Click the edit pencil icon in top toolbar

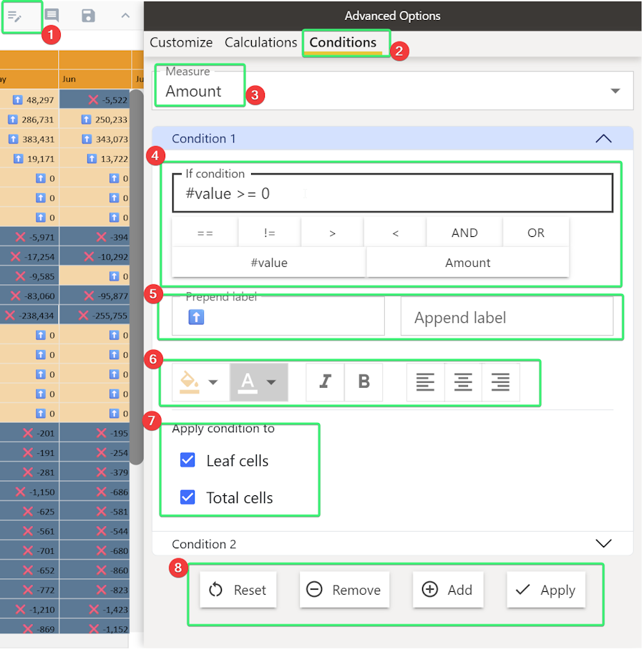[x=15, y=16]
